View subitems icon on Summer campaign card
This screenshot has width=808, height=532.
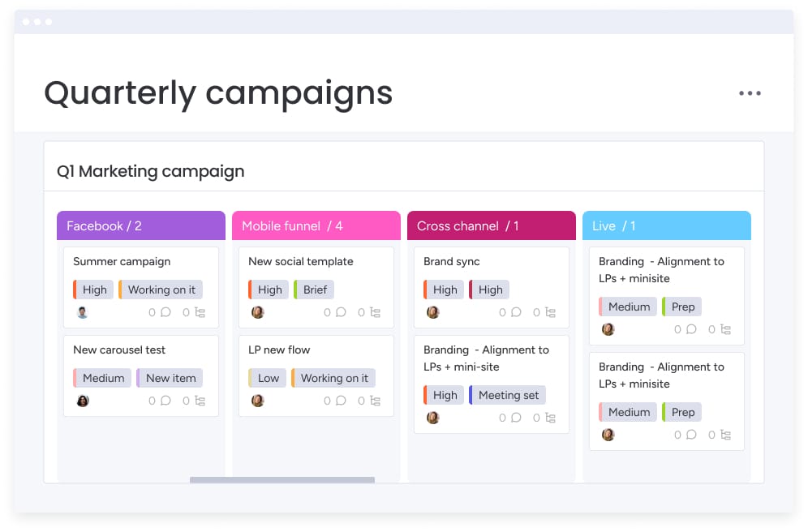tap(200, 312)
